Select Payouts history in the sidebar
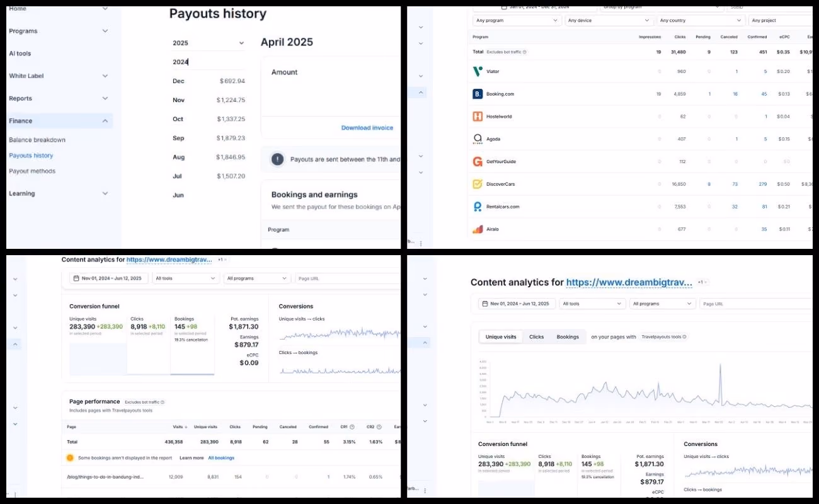Viewport: 819px width, 504px height. pyautogui.click(x=31, y=156)
